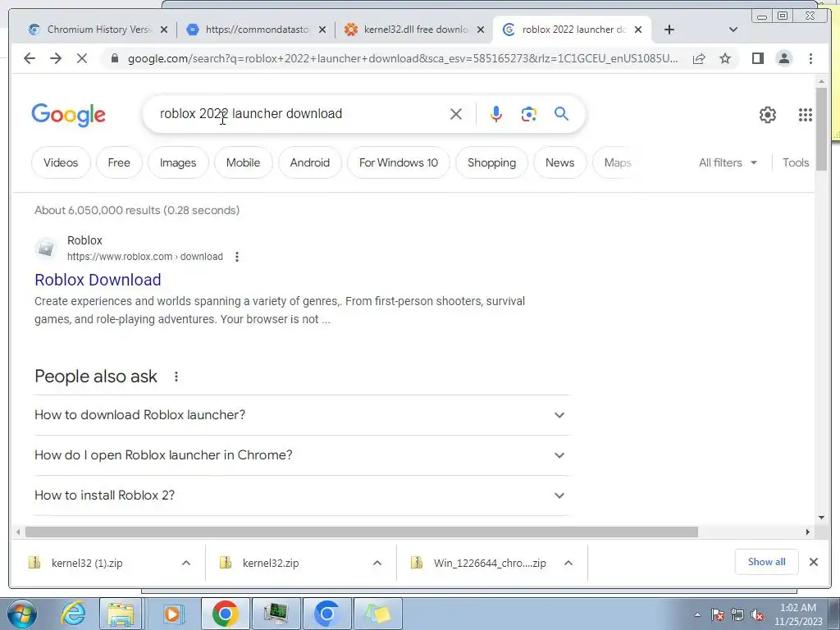Open Google quick settings gear

point(768,115)
